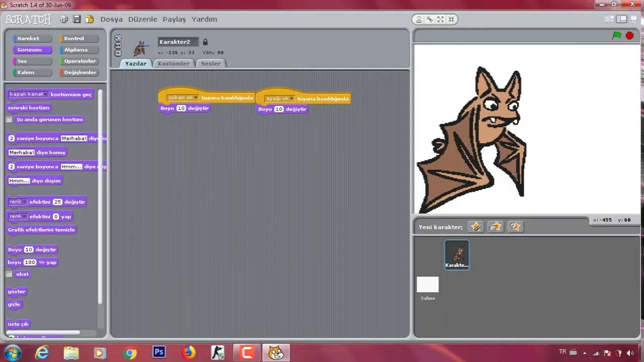Save project with the floppy disk icon
This screenshot has height=362, width=644.
tap(77, 19)
